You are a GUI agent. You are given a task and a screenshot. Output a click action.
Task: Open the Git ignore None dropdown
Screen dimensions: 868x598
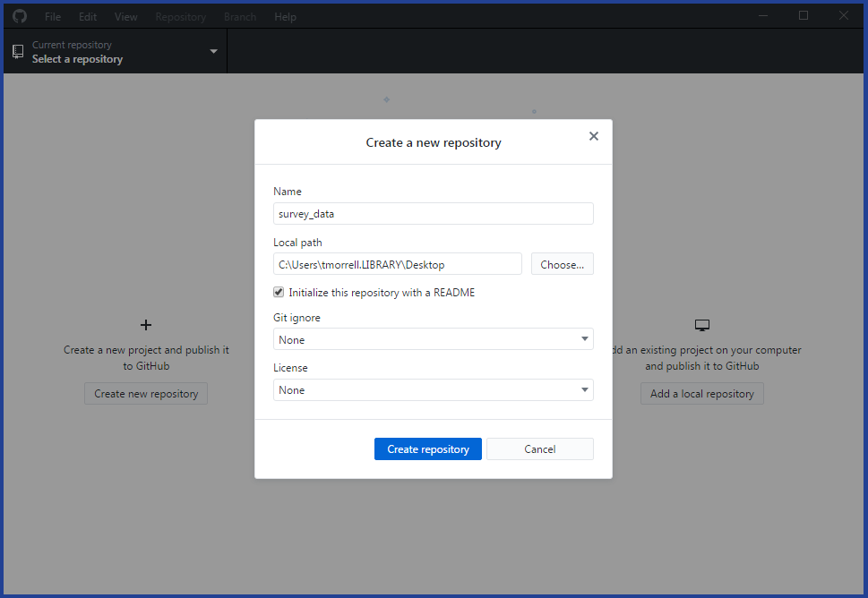coord(433,339)
